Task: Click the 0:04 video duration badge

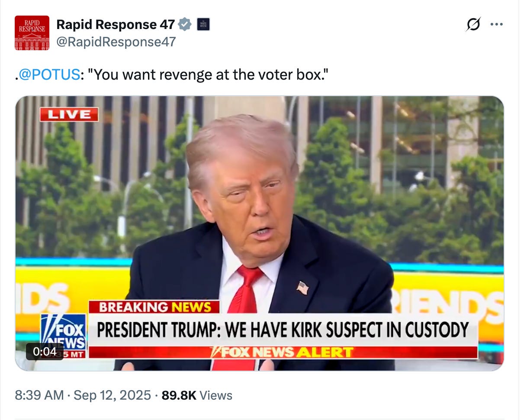Action: coord(45,352)
